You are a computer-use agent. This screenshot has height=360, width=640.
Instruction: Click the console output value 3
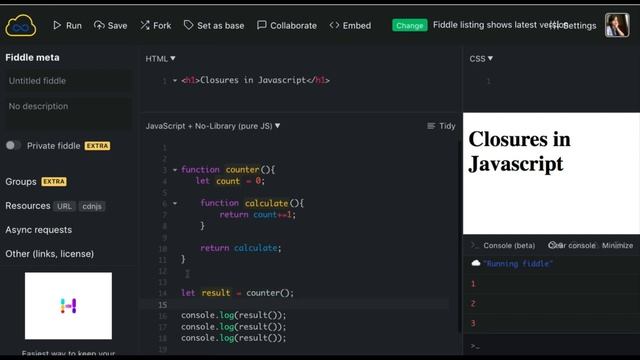pyautogui.click(x=473, y=323)
